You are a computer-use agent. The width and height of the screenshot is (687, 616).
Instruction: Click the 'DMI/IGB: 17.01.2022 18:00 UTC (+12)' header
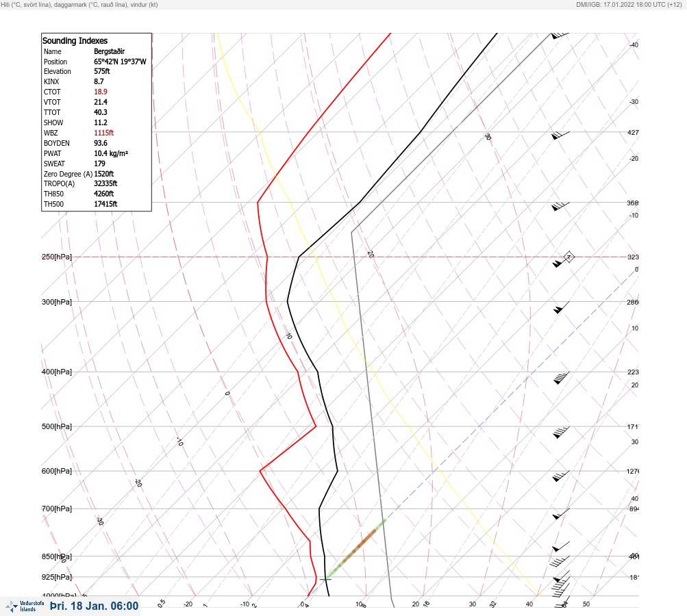click(629, 5)
